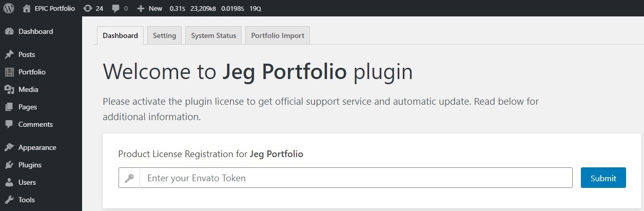The height and width of the screenshot is (211, 644).
Task: Open Portfolio from the sidebar
Action: pos(32,72)
